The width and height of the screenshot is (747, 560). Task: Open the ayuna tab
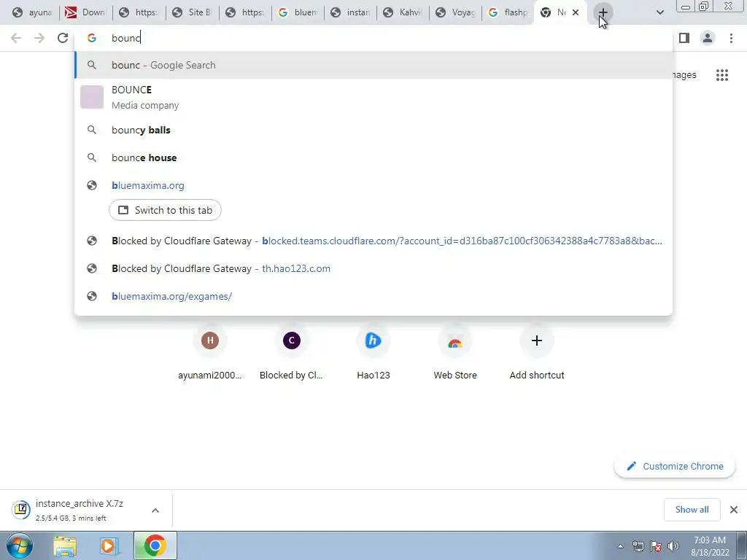(32, 12)
